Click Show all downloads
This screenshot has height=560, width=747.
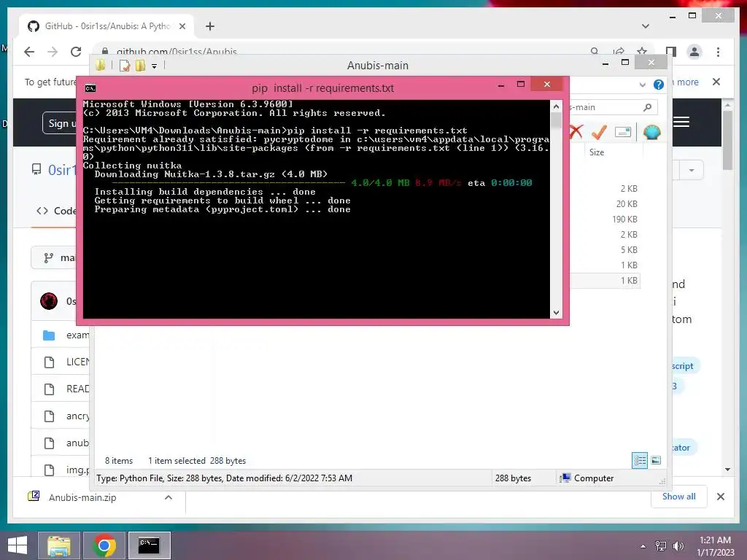tap(678, 496)
